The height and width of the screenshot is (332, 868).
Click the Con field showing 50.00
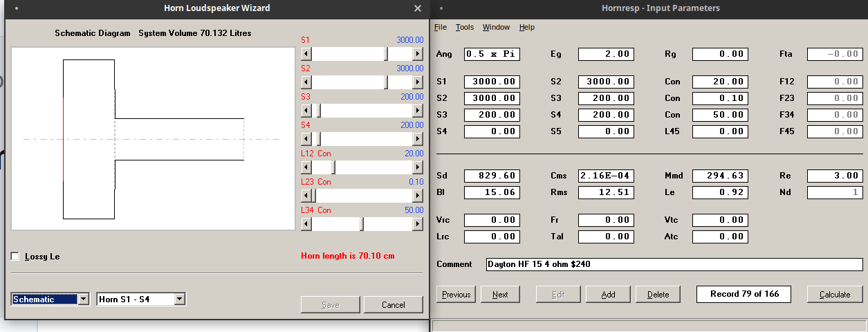720,115
